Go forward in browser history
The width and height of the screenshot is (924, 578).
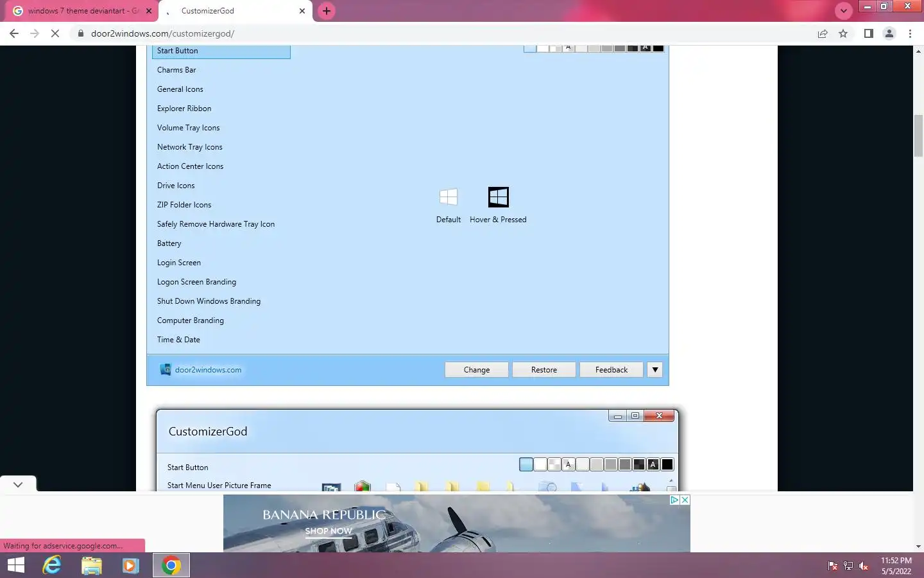click(35, 33)
